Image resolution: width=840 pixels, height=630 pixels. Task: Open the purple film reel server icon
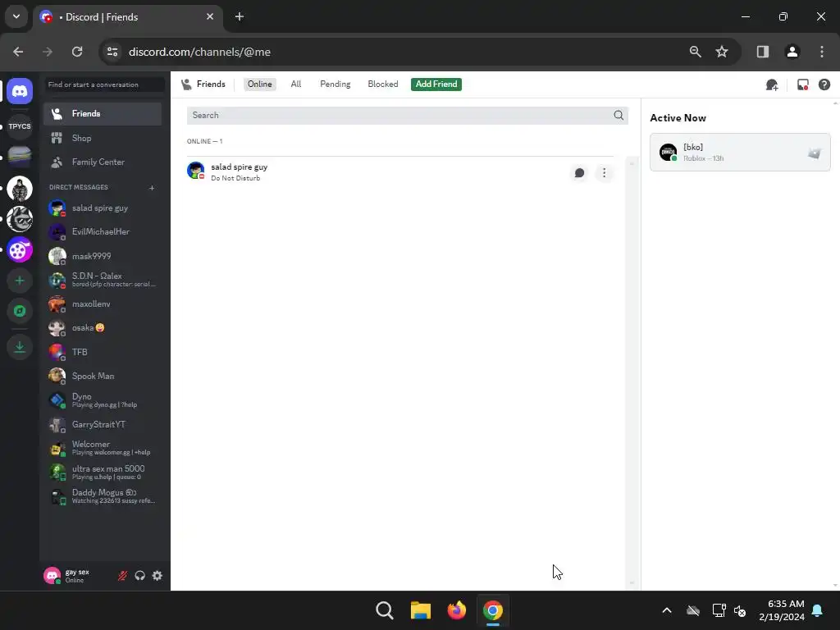tap(20, 250)
